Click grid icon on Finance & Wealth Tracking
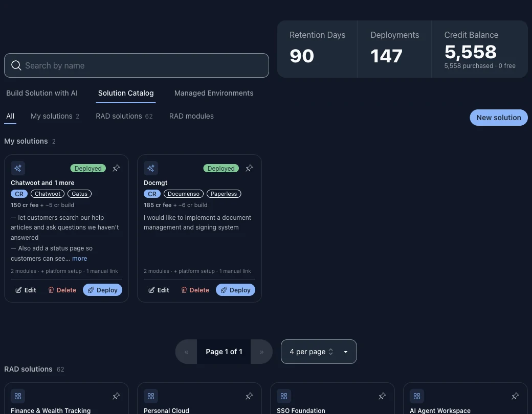 pos(18,396)
